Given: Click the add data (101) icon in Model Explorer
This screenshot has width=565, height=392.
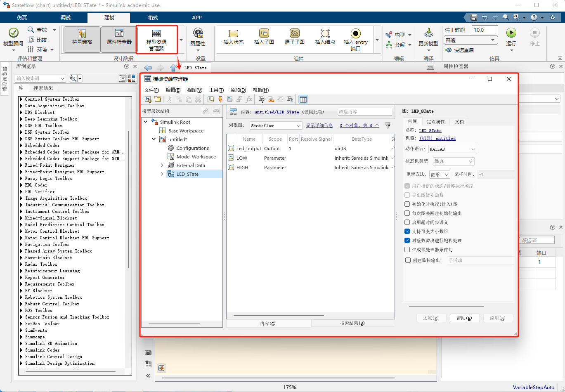Looking at the screenshot, I should point(210,99).
